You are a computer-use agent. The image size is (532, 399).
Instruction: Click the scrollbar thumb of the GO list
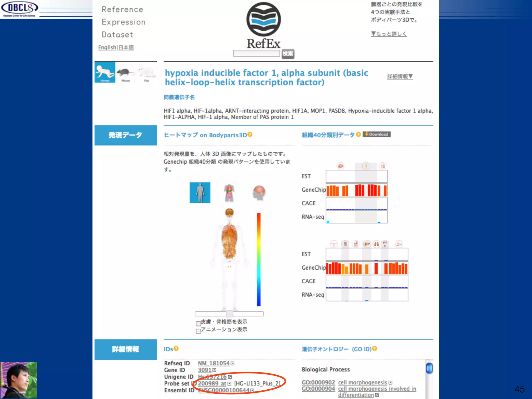coord(429,368)
